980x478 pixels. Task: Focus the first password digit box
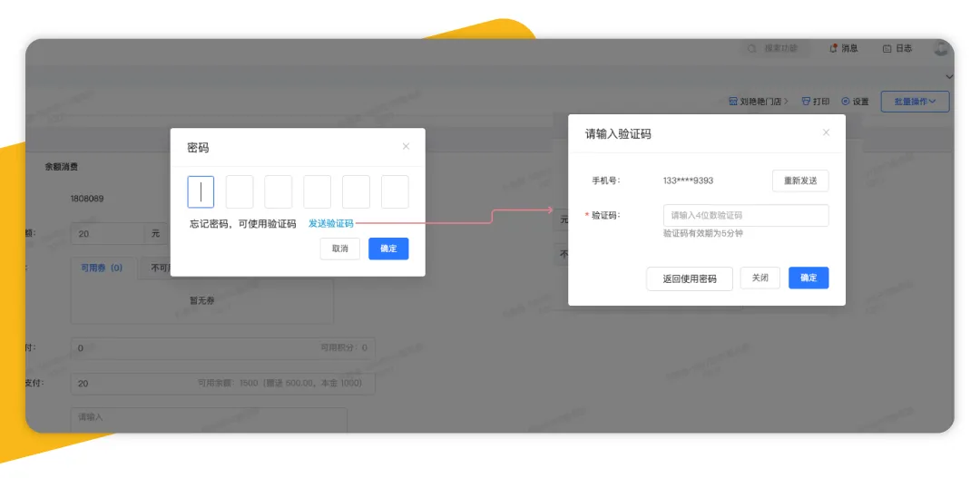point(201,192)
